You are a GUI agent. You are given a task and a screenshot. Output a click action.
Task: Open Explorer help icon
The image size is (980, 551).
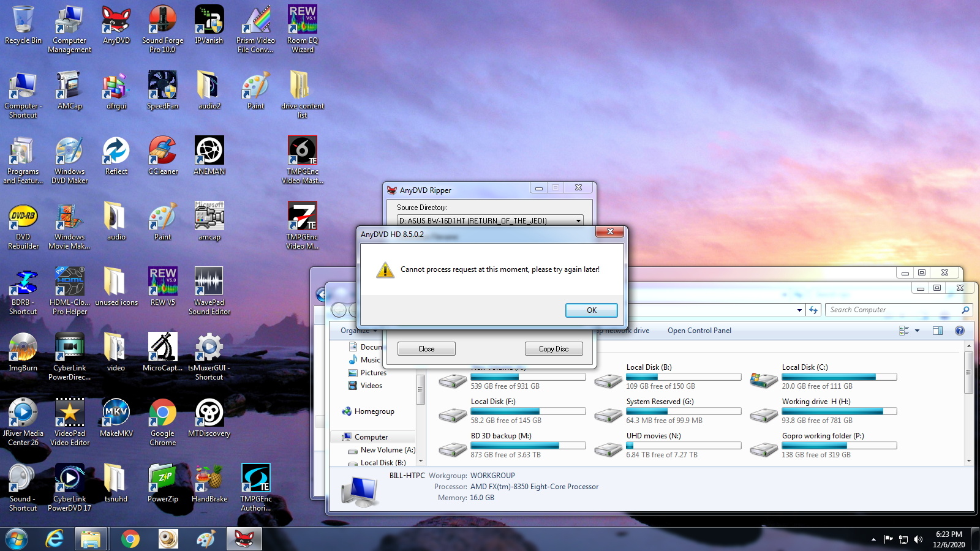[960, 331]
